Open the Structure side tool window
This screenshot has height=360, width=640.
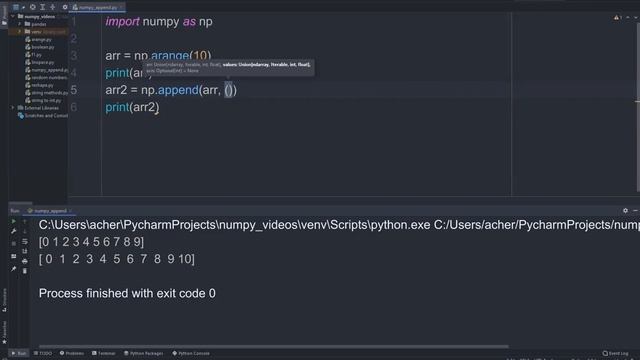[4, 300]
